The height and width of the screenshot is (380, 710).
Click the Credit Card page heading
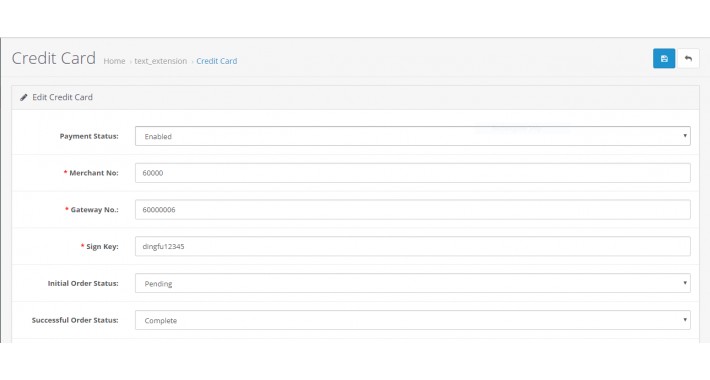pyautogui.click(x=53, y=58)
